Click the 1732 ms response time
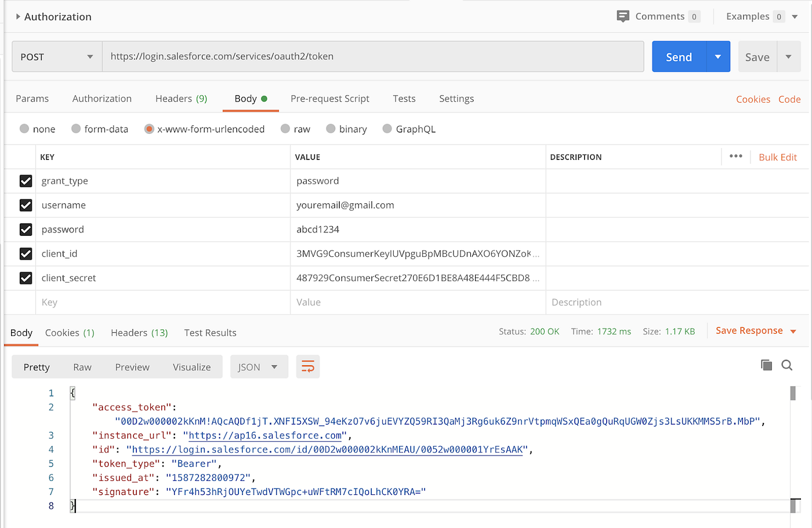812x528 pixels. coord(614,332)
